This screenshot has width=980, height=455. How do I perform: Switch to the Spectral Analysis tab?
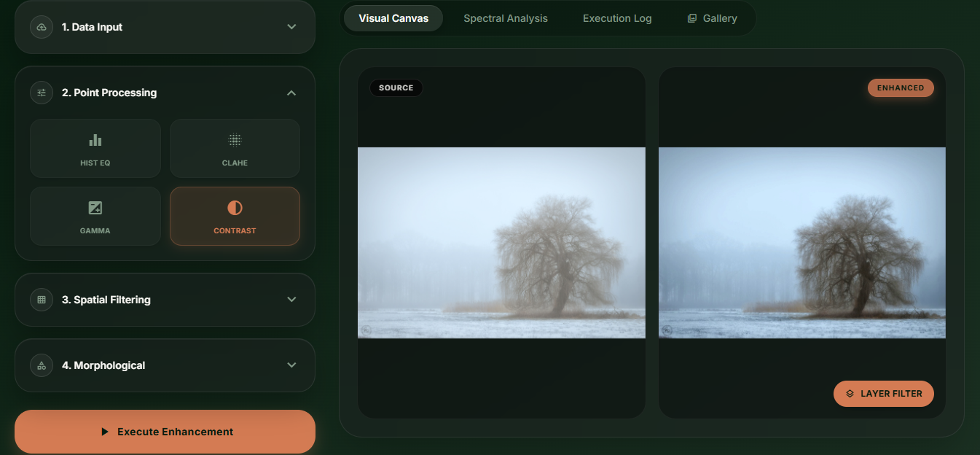[x=506, y=18]
